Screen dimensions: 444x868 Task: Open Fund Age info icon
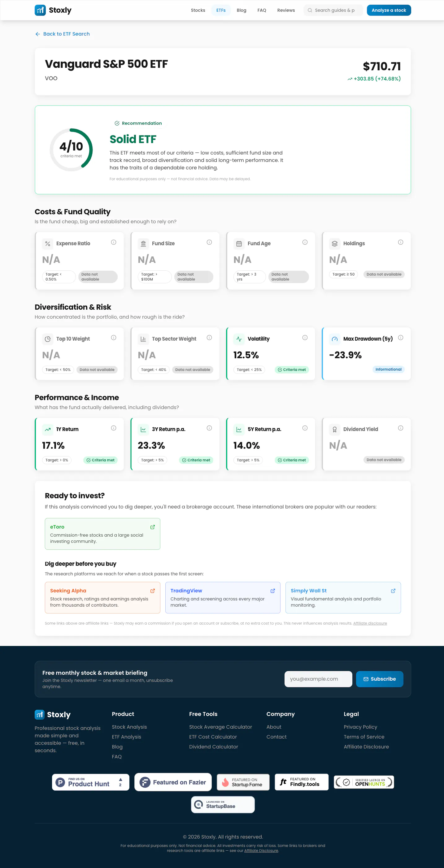[x=305, y=242]
